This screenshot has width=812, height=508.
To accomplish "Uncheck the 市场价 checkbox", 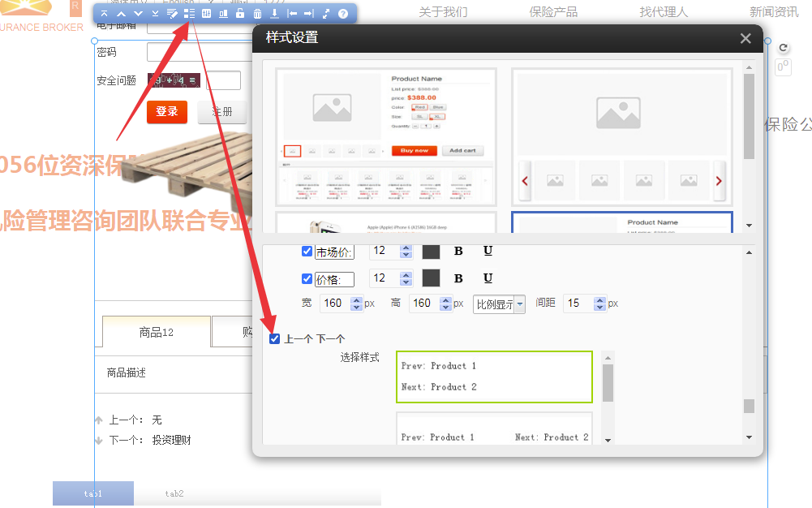I will [307, 252].
